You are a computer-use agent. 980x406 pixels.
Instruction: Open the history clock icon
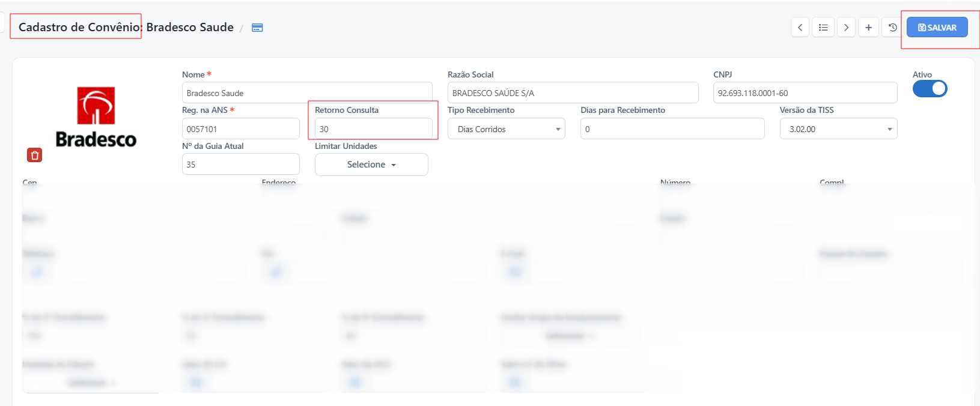[x=892, y=28]
